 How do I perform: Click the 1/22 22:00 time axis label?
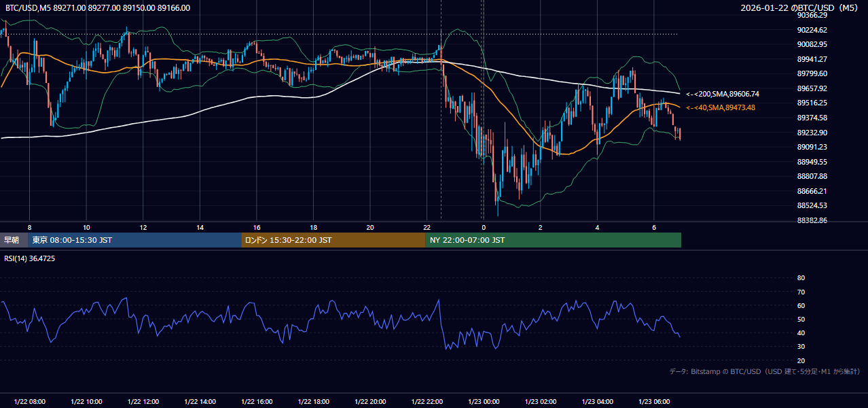click(427, 402)
